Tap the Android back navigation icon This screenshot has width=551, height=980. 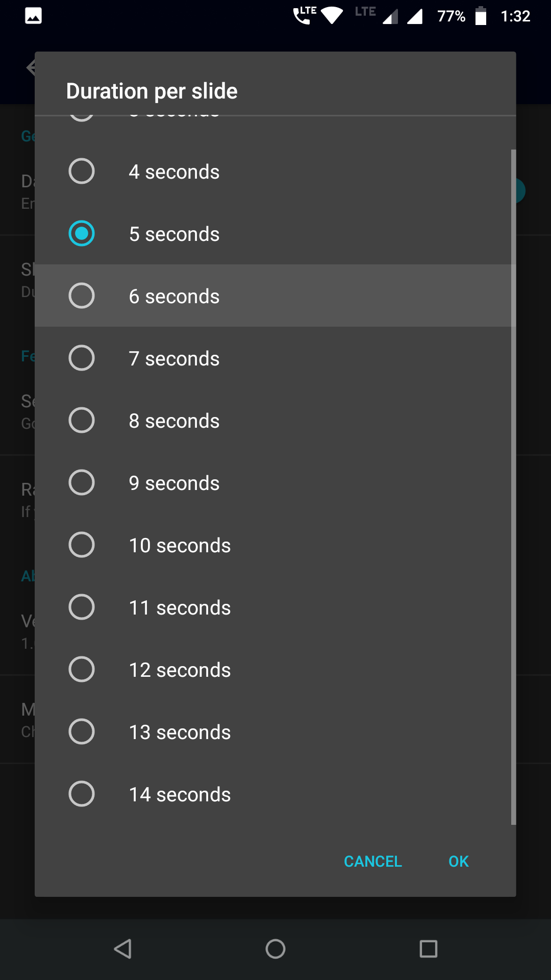pyautogui.click(x=123, y=949)
